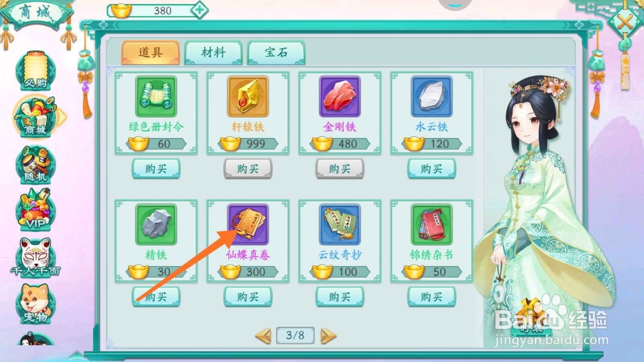The image size is (644, 362).
Task: Open the VIP treasure sidebar icon
Action: click(x=35, y=210)
